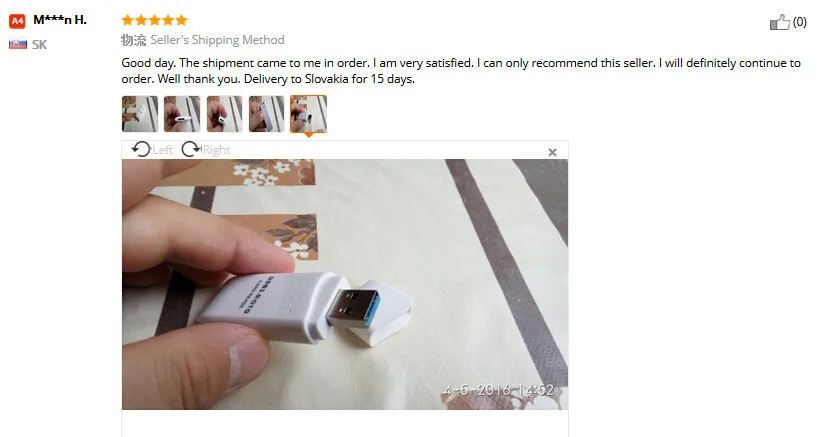Rotate the photo right with the clockwise arrow
The height and width of the screenshot is (437, 821).
pos(191,150)
